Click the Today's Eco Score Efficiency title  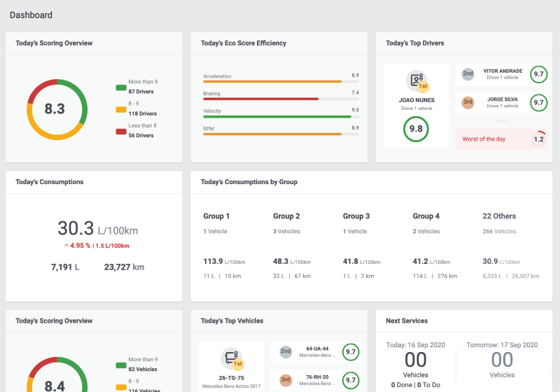click(x=244, y=43)
